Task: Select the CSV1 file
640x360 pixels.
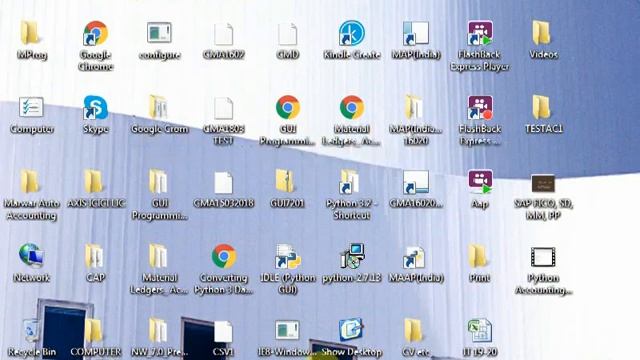Action: pos(223,331)
